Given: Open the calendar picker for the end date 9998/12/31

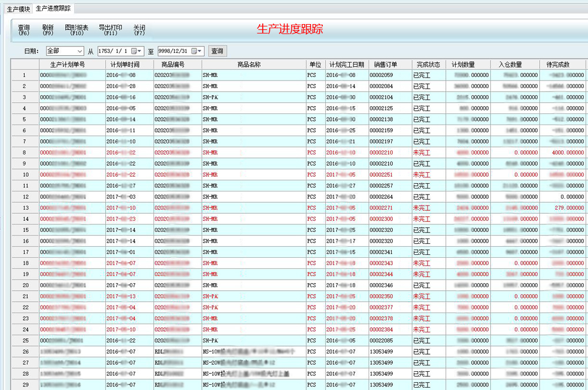Looking at the screenshot, I should tap(197, 51).
